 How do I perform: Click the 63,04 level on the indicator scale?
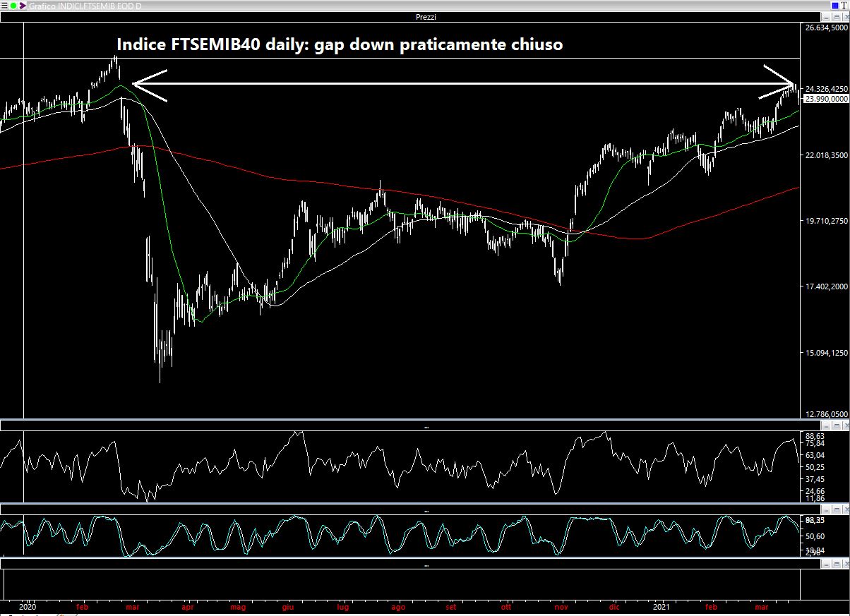[x=815, y=456]
